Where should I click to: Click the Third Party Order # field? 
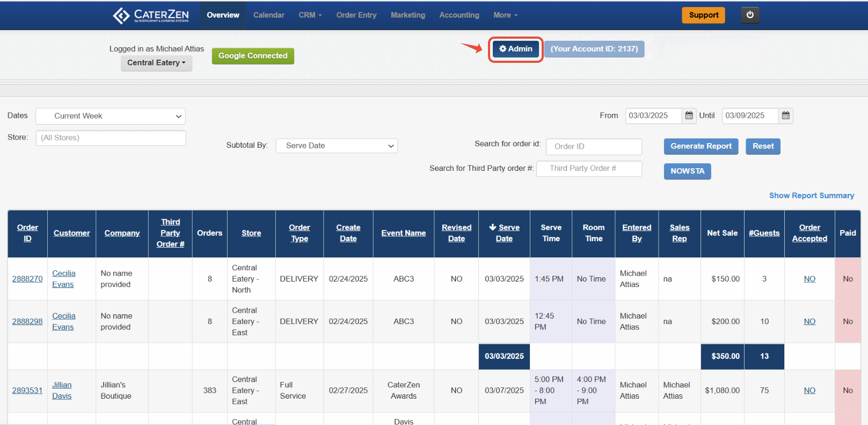589,168
